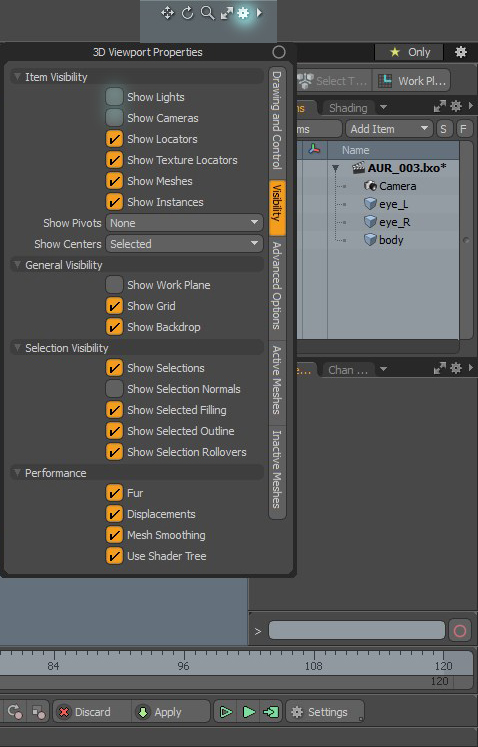The height and width of the screenshot is (747, 478).
Task: Click the Chan panel gear icon
Action: coord(456,368)
